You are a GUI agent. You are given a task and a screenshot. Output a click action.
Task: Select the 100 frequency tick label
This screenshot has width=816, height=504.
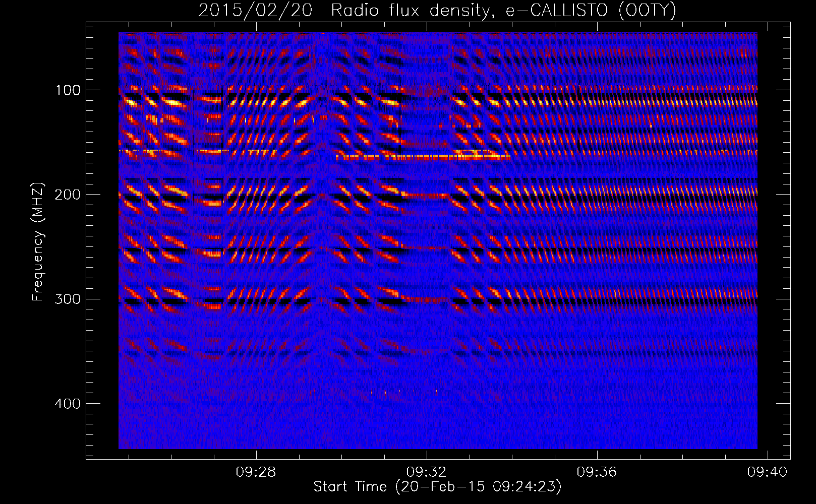[x=68, y=91]
